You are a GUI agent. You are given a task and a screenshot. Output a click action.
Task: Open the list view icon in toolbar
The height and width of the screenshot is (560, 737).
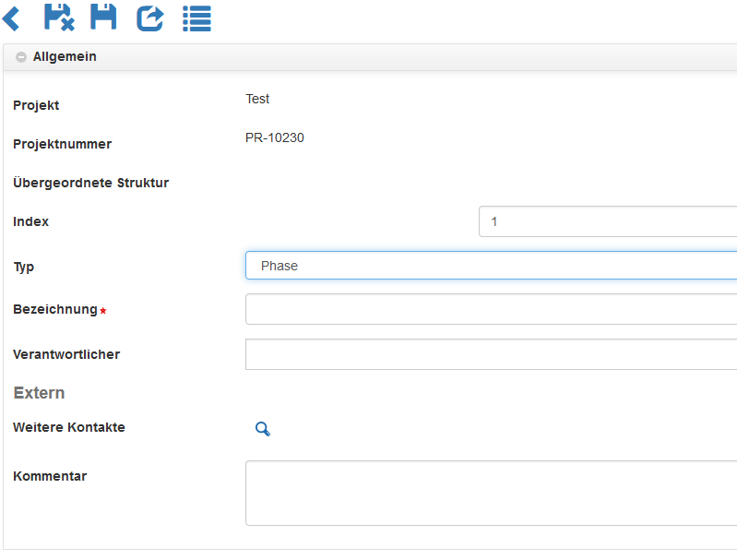196,18
